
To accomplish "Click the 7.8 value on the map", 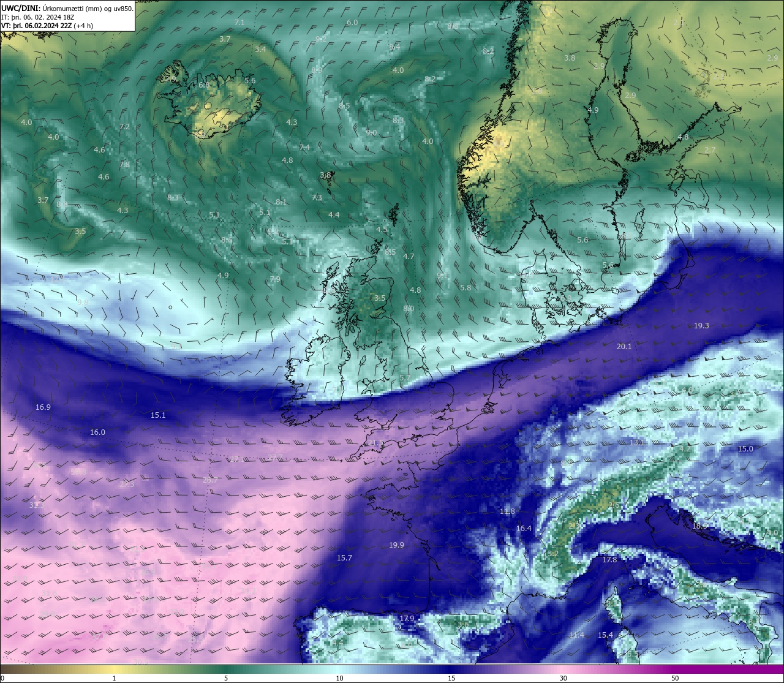I will [x=124, y=165].
